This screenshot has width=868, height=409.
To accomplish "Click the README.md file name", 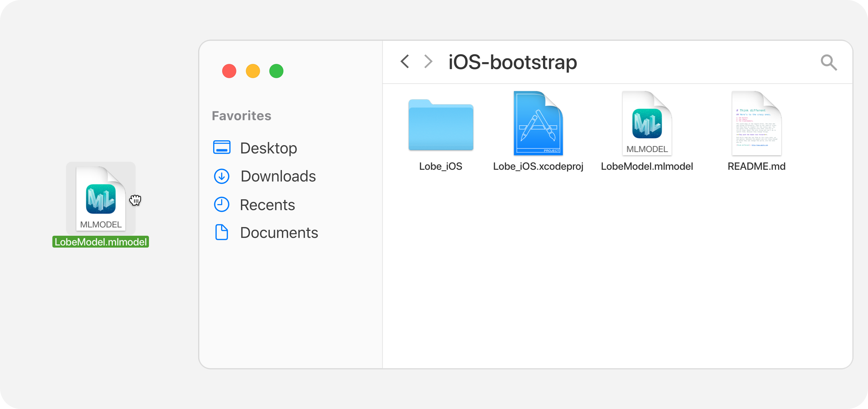I will click(757, 166).
